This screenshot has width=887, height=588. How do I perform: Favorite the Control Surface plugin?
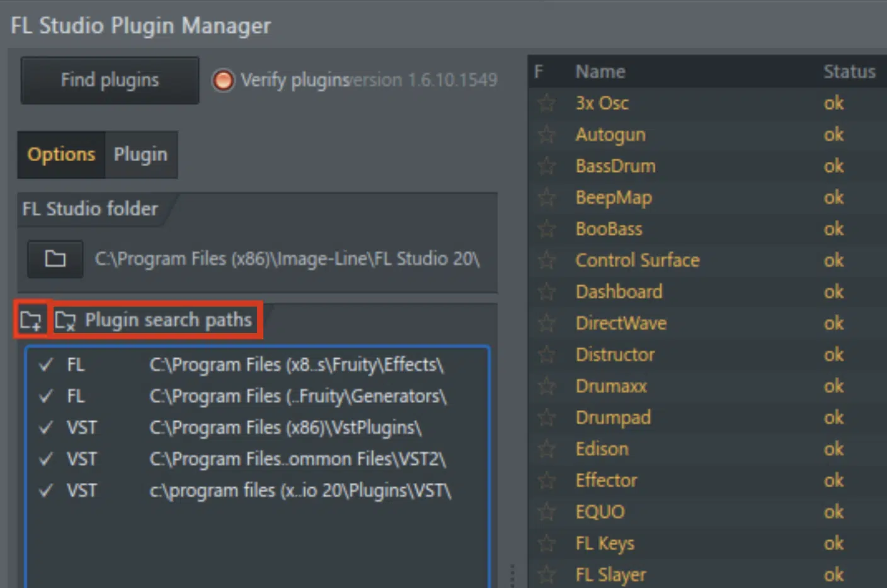(x=546, y=260)
